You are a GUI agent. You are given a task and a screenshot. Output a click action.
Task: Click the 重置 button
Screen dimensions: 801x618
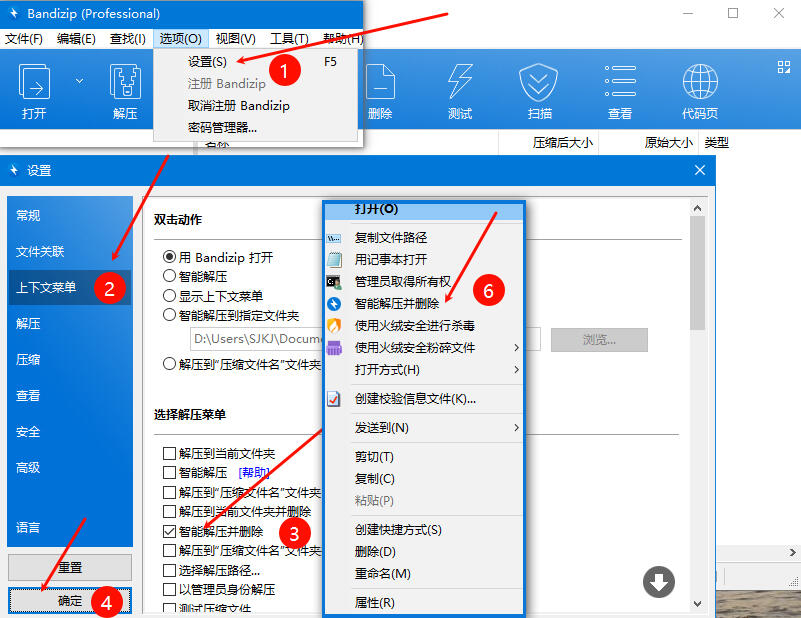pyautogui.click(x=70, y=567)
